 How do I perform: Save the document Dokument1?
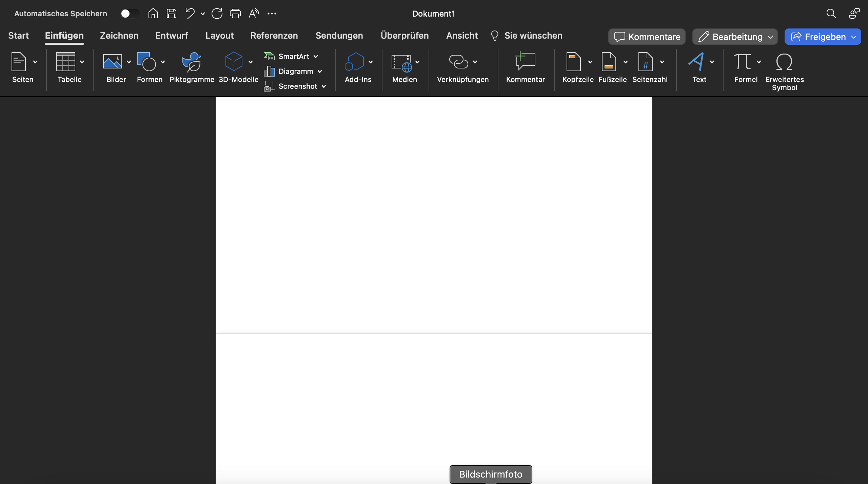(171, 14)
